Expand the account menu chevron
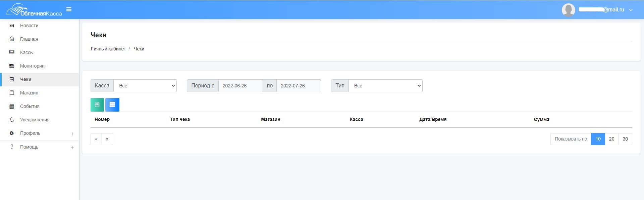 coord(631,10)
